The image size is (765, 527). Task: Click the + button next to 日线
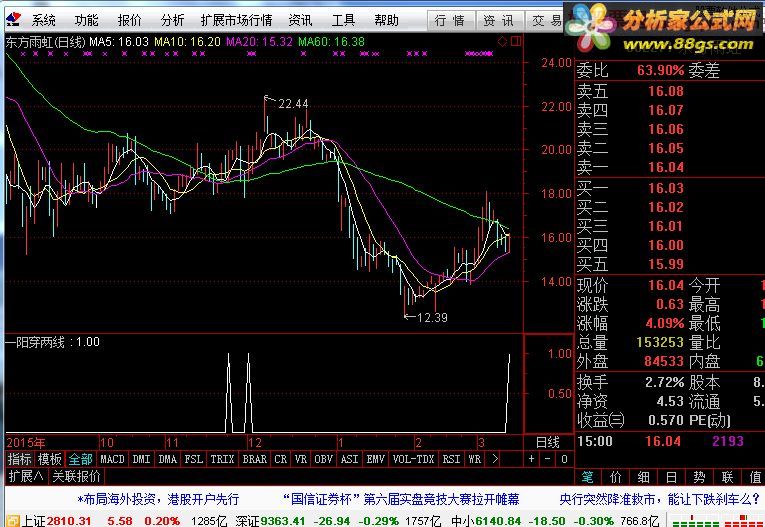pyautogui.click(x=531, y=459)
